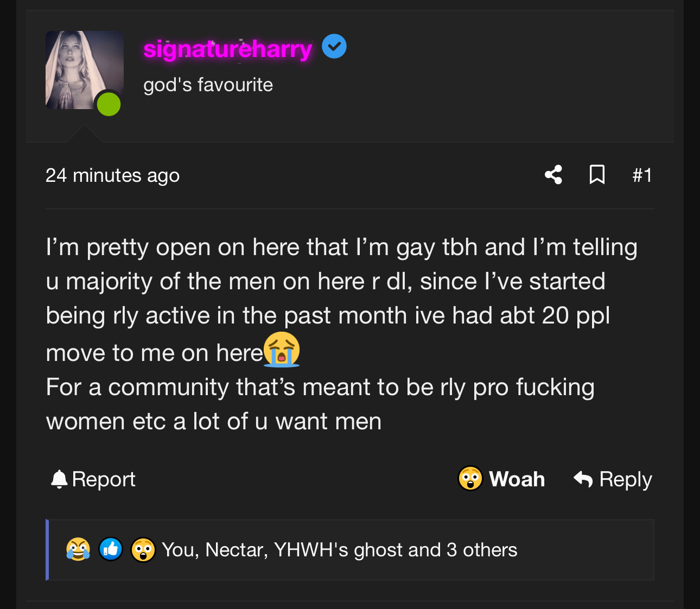Click the astonished reaction in the summary bar
Image resolution: width=700 pixels, height=609 pixels.
point(143,549)
